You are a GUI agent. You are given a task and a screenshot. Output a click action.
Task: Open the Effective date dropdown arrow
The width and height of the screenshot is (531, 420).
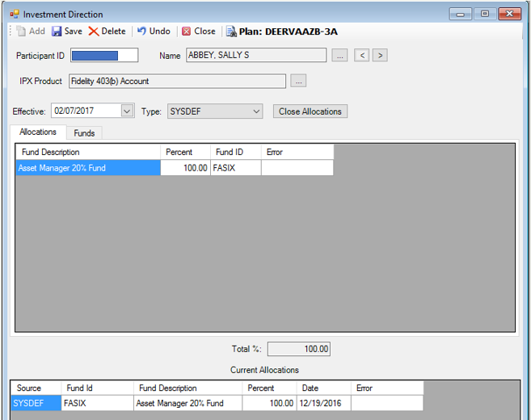[127, 111]
